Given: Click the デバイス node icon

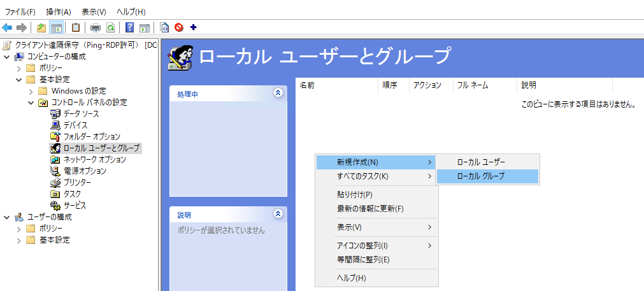Looking at the screenshot, I should tap(55, 125).
